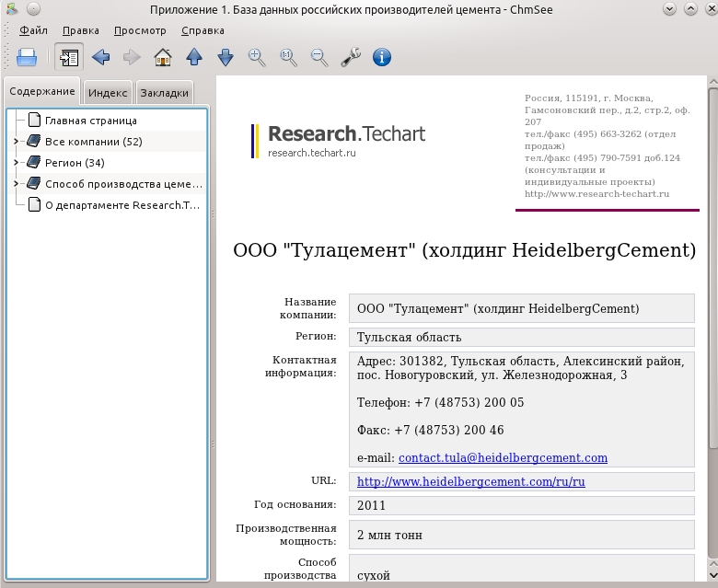718x588 pixels.
Task: Click the Research.Techart logo
Action: coord(339,141)
